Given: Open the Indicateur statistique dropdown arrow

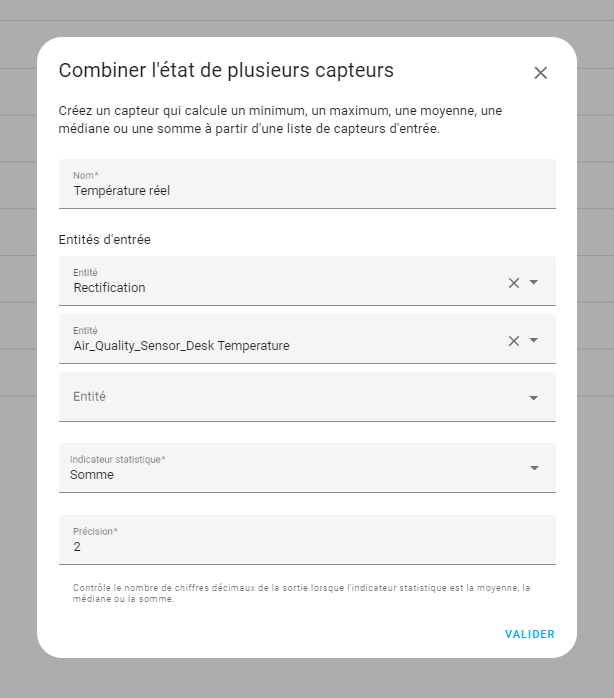Looking at the screenshot, I should [x=534, y=468].
